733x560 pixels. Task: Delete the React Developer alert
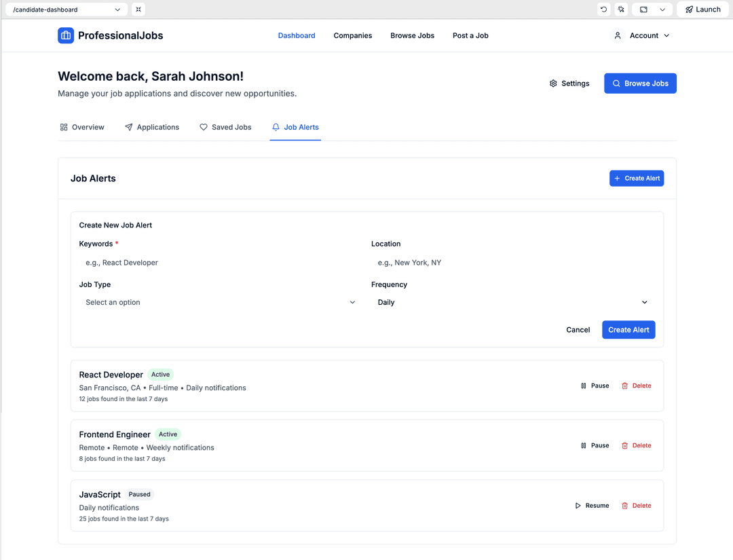(636, 386)
